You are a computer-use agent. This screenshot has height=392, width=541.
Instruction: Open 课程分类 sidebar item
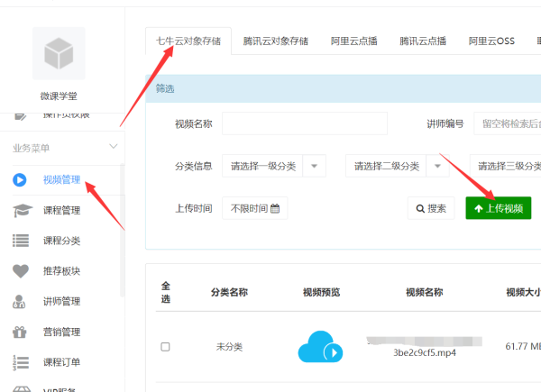(x=61, y=241)
